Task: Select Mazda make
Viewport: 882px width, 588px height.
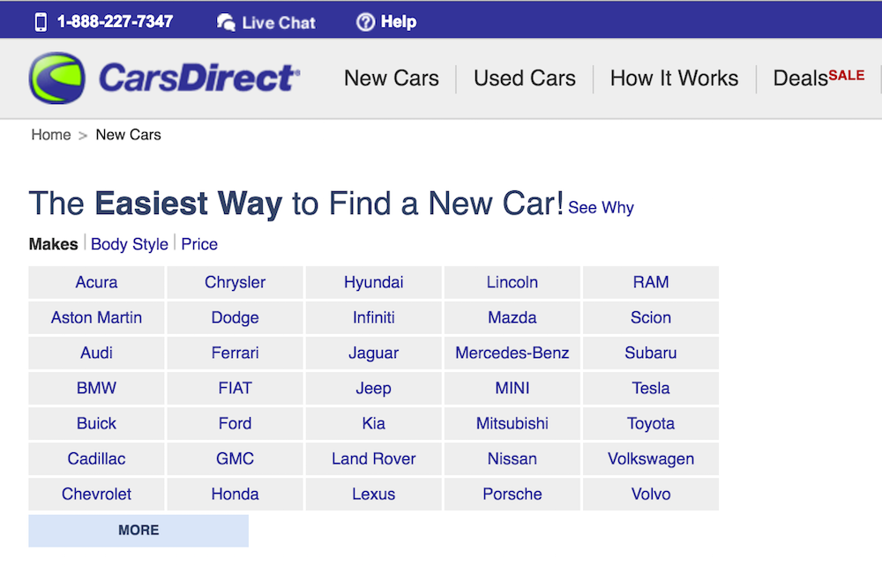Action: 512,317
